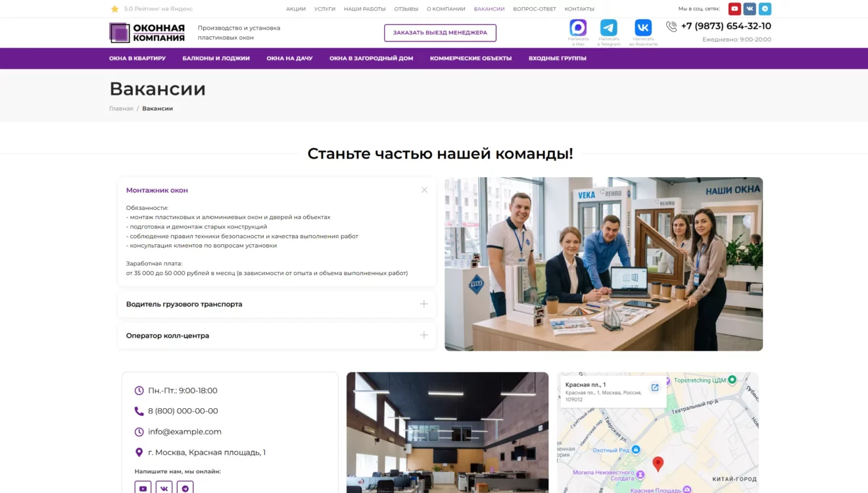Open the 'Услуги' top menu item
868x493 pixels.
pos(325,9)
